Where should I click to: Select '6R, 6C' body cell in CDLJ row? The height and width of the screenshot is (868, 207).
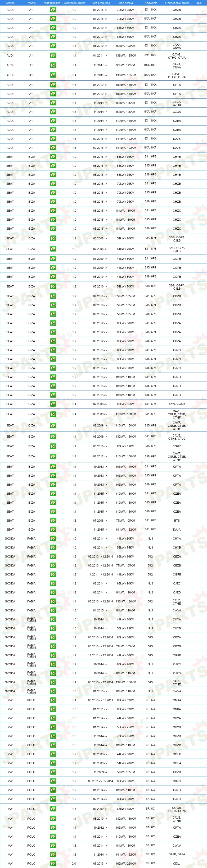pos(150,864)
